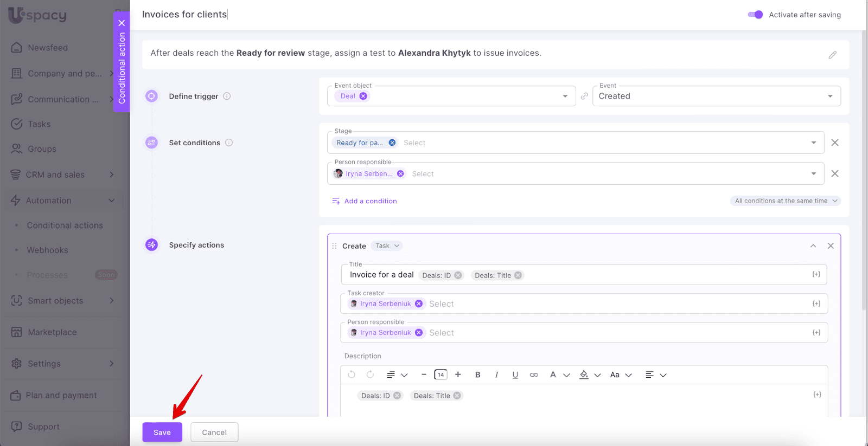The image size is (868, 446).
Task: Click the Add a condition link
Action: tap(370, 201)
